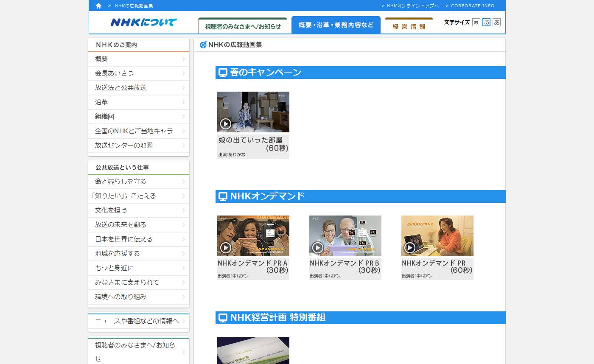Select small font size あ button
The height and width of the screenshot is (364, 594).
tap(476, 22)
